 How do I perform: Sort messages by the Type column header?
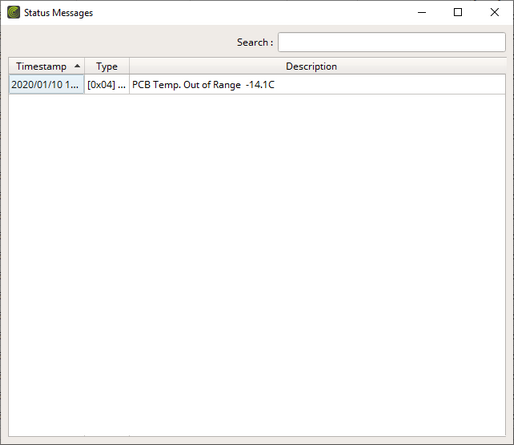pyautogui.click(x=107, y=66)
